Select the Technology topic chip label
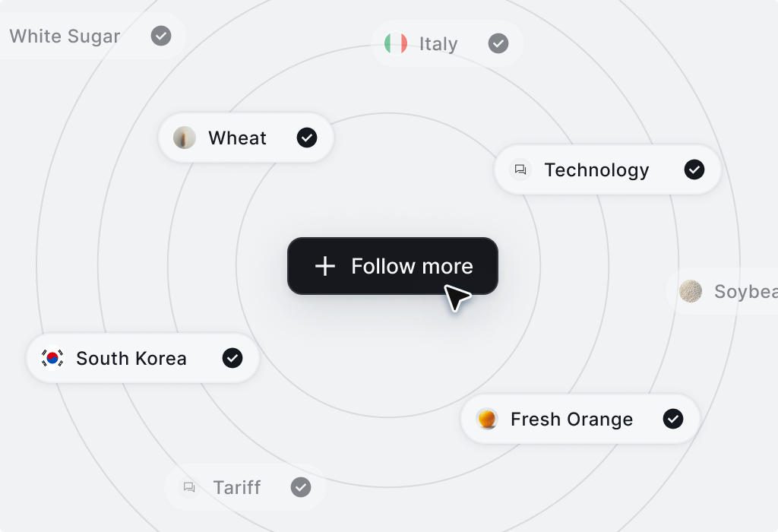Image resolution: width=778 pixels, height=532 pixels. click(596, 169)
